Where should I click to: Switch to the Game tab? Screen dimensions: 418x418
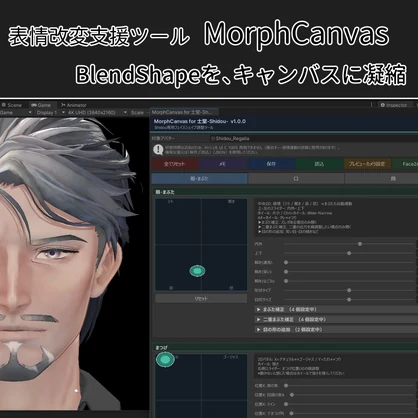tap(40, 105)
